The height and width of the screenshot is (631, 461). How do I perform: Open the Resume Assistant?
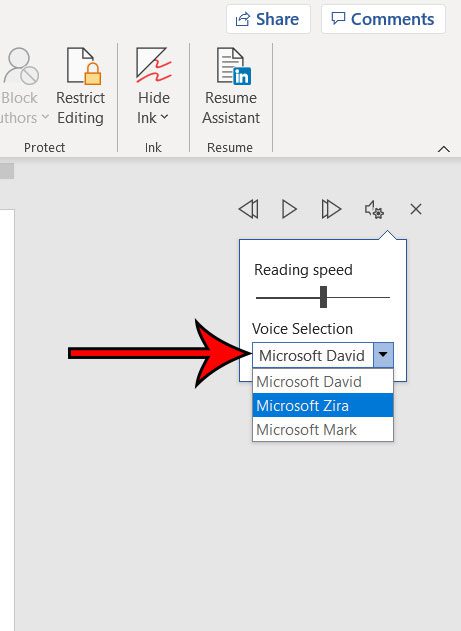pos(231,86)
